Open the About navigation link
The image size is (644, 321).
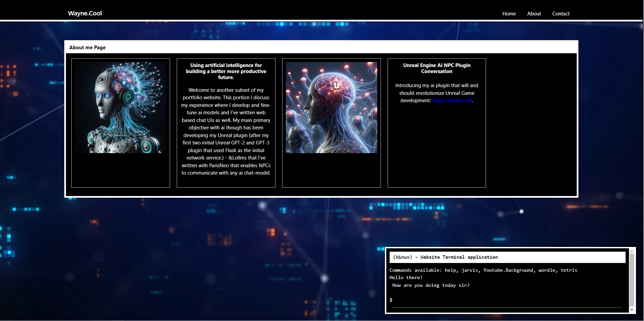pos(534,14)
